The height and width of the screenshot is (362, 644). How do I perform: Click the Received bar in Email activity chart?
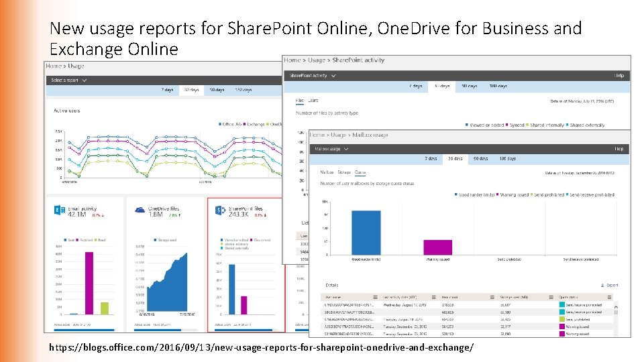[x=89, y=283]
